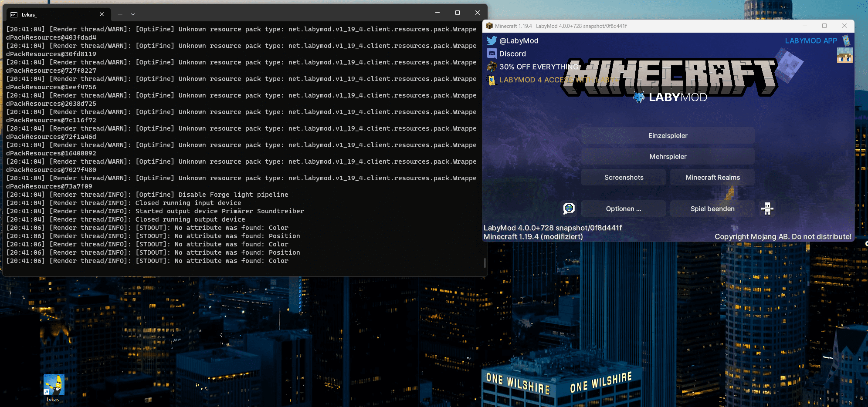
Task: Open accessibility settings via the figure icon
Action: pyautogui.click(x=767, y=209)
